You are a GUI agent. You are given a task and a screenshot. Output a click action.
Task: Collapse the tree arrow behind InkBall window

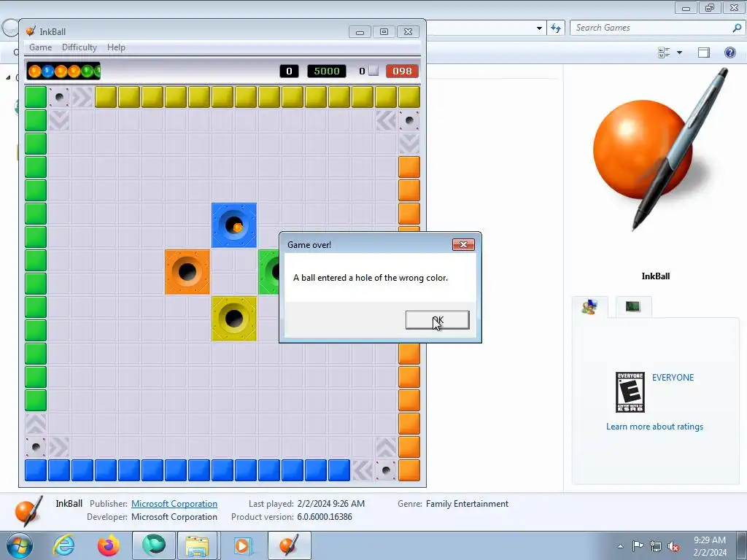click(8, 77)
